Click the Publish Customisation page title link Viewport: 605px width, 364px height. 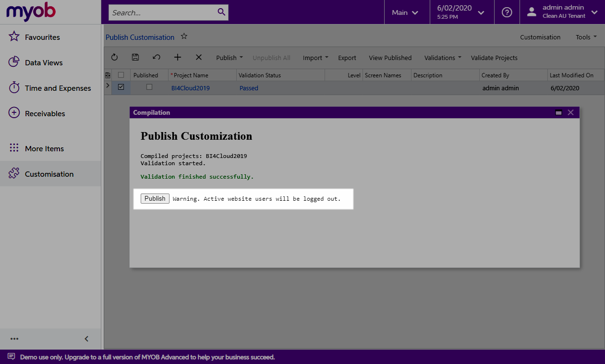[x=140, y=37]
